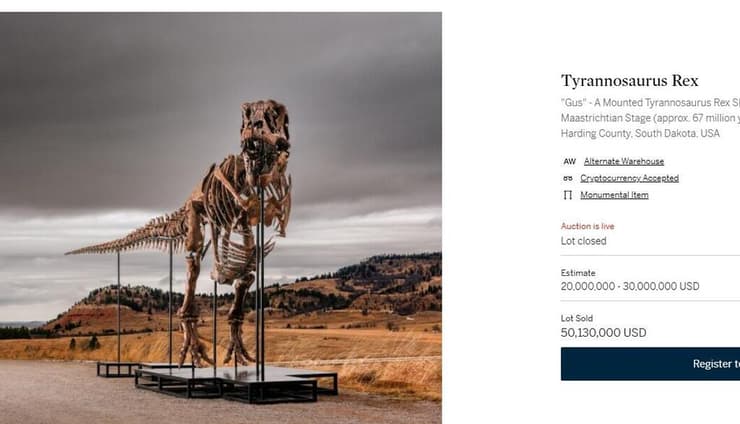
Task: Open the T-Rex skeleton lot photo
Action: pyautogui.click(x=221, y=218)
